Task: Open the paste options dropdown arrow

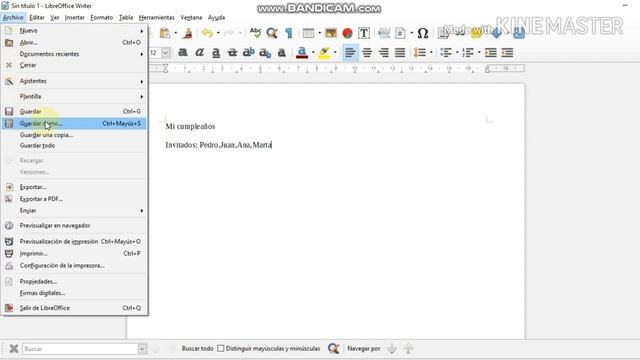Action: click(176, 33)
